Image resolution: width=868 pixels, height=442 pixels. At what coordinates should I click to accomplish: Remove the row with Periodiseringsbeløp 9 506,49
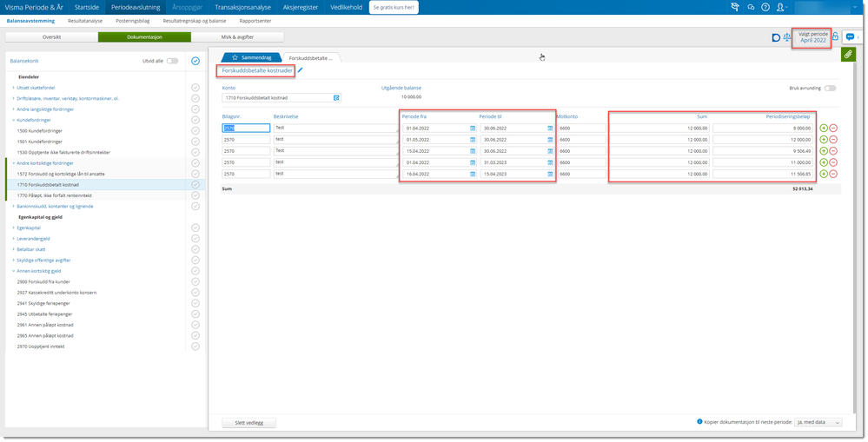(833, 151)
